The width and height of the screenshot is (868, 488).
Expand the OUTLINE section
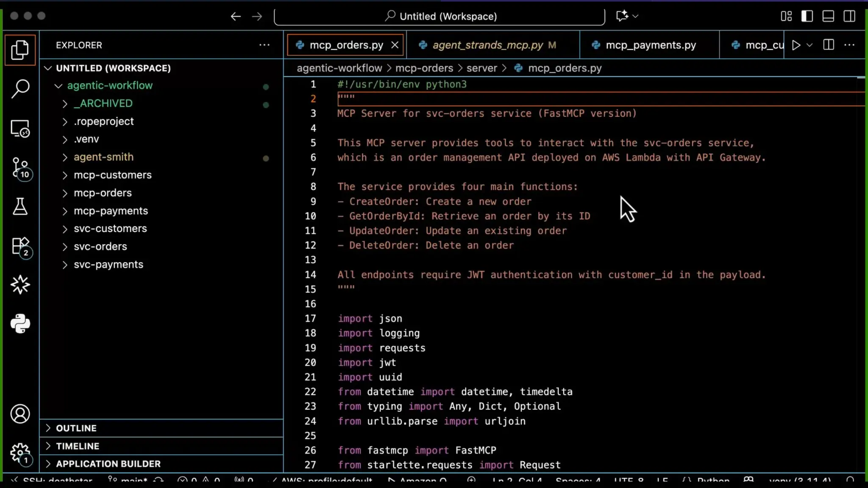[x=76, y=428]
